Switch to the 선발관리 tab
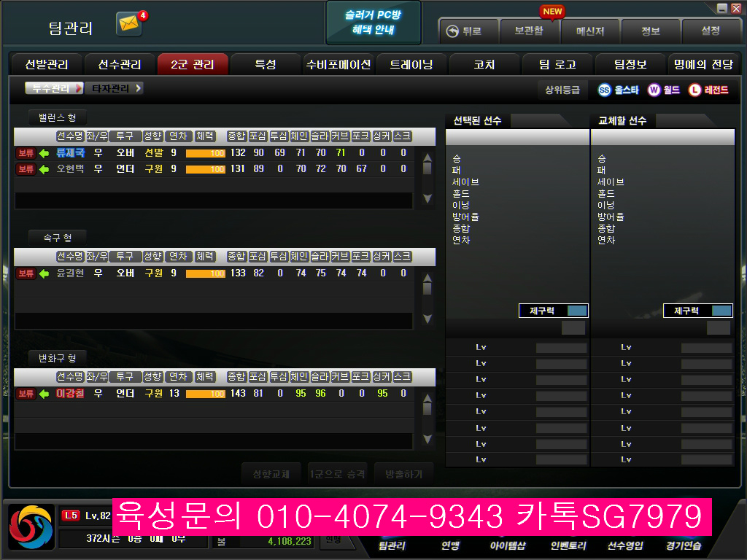This screenshot has height=560, width=747. (x=47, y=64)
